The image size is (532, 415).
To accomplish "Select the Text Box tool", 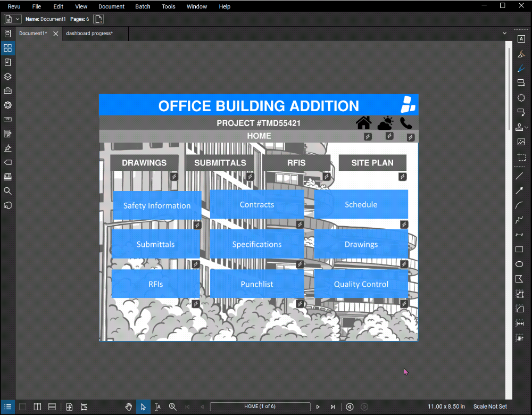I will click(521, 38).
